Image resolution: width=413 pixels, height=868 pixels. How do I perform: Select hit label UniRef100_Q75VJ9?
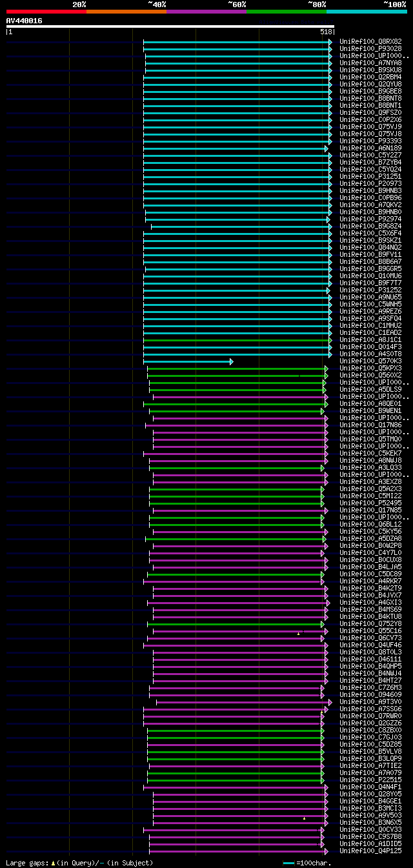click(370, 126)
